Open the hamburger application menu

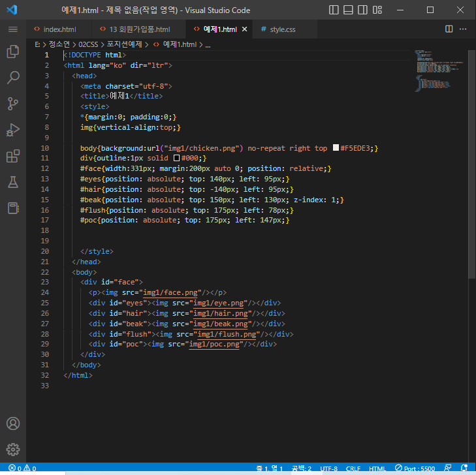pyautogui.click(x=13, y=29)
